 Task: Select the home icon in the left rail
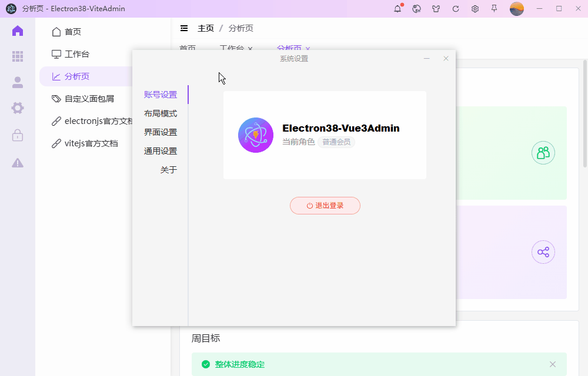(17, 30)
